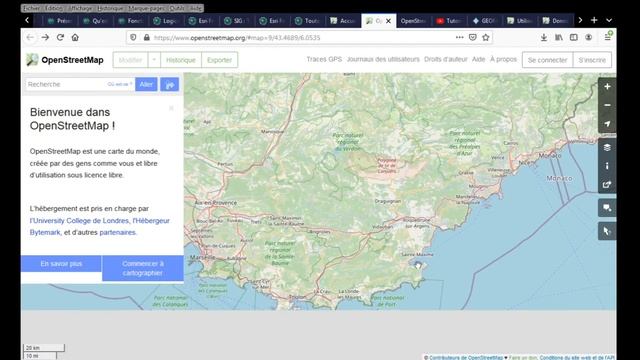Open the Affichage menu
The image size is (640, 360).
[80, 8]
